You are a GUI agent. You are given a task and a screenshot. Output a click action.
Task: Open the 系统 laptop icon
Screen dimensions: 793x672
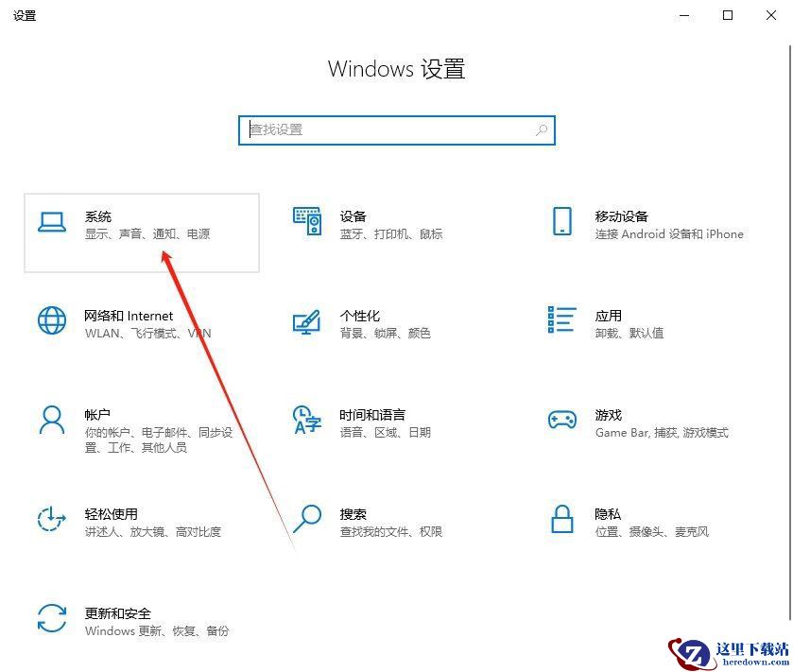coord(52,222)
